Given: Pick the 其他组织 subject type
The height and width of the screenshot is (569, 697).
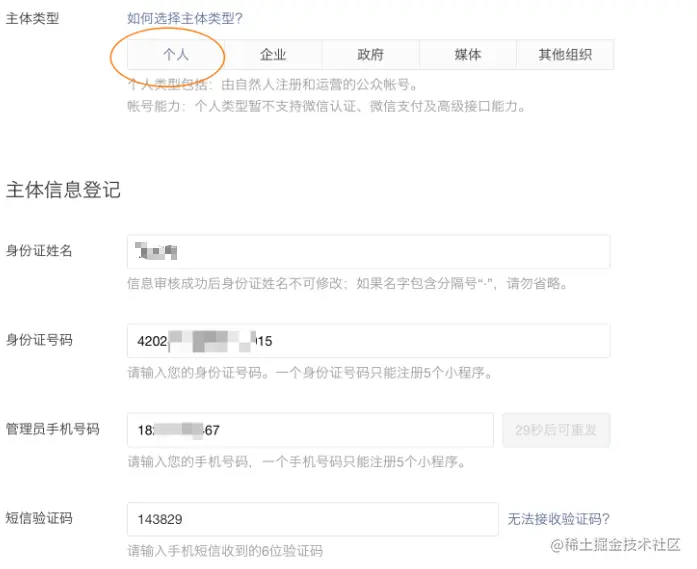Looking at the screenshot, I should 565,55.
